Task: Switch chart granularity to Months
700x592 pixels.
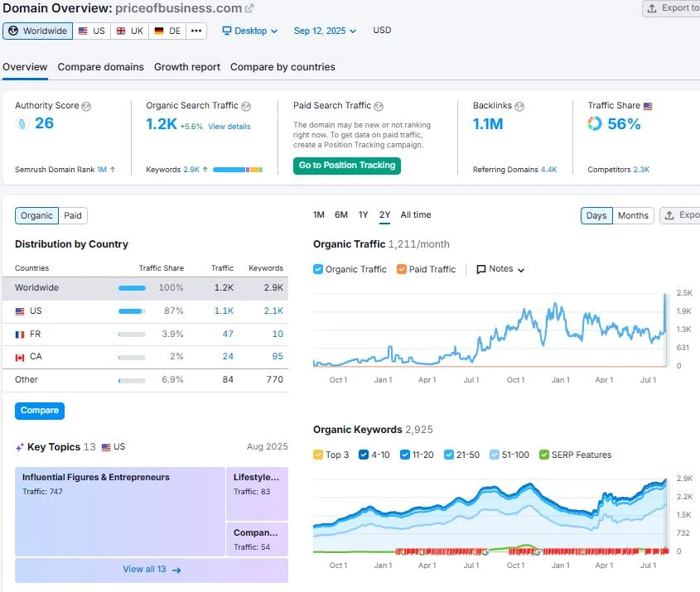Action: [633, 215]
